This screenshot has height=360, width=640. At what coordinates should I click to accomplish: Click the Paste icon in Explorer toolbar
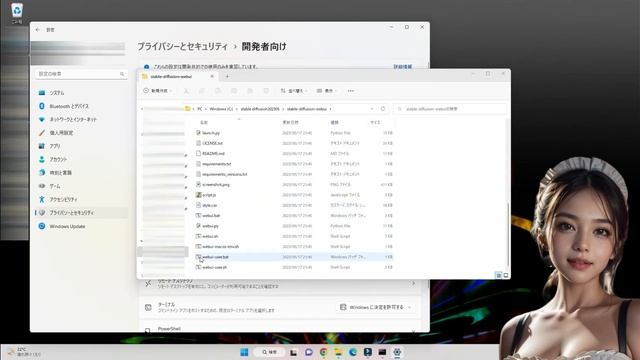tap(218, 91)
